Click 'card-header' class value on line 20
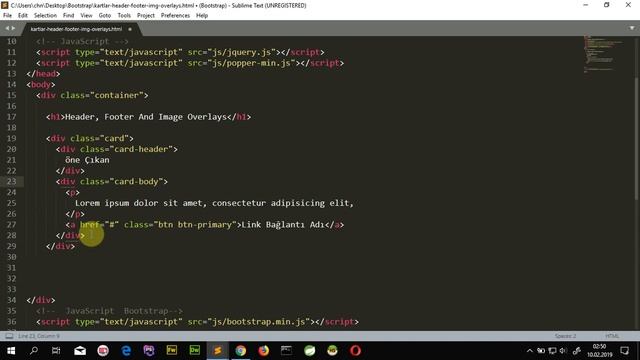The height and width of the screenshot is (360, 640). (x=141, y=149)
